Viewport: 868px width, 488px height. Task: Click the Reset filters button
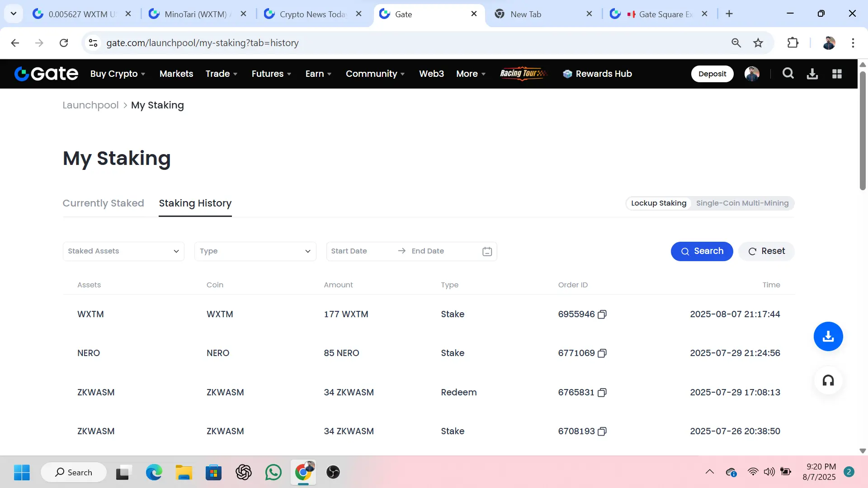766,251
